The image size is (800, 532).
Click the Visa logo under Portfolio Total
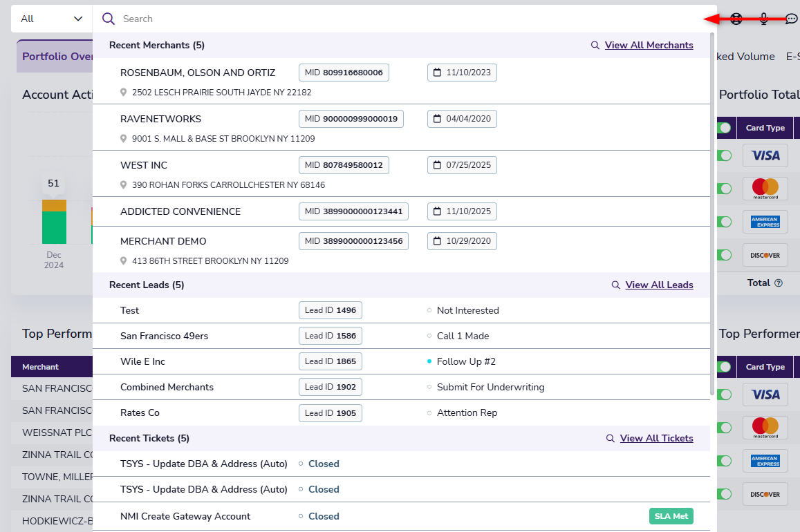765,155
